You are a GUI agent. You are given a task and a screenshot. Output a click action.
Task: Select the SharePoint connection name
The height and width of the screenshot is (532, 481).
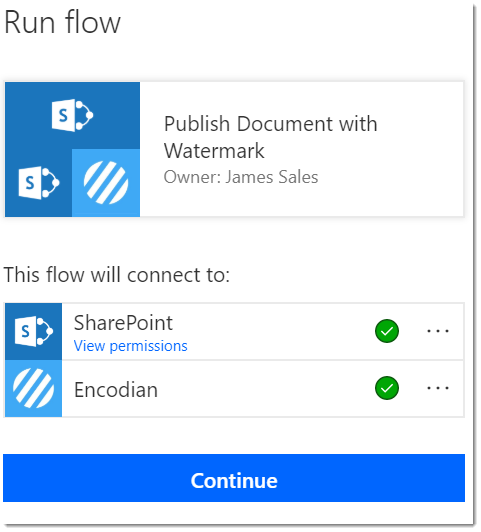pyautogui.click(x=123, y=323)
